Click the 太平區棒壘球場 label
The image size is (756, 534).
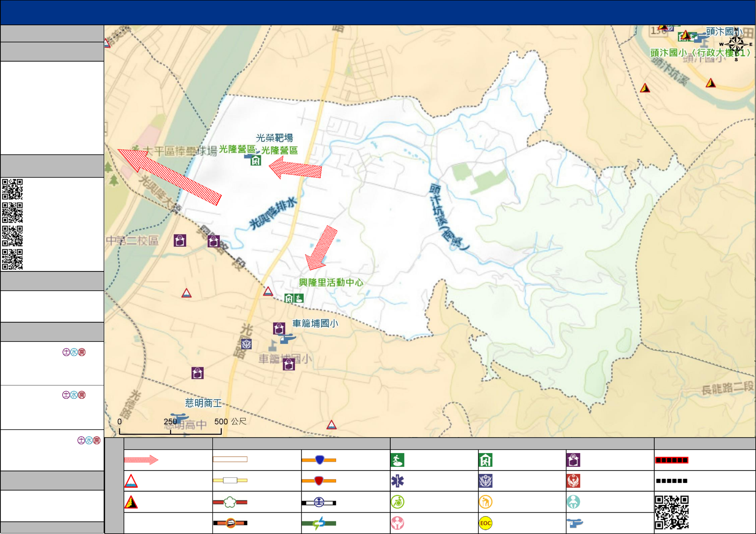(180, 151)
